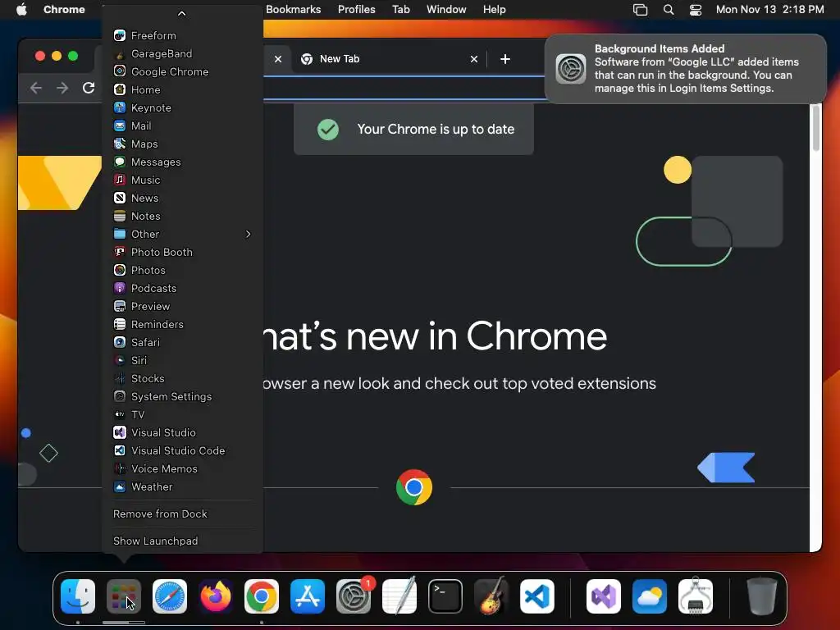The image size is (840, 630).
Task: Reload the page in Chrome
Action: point(89,87)
